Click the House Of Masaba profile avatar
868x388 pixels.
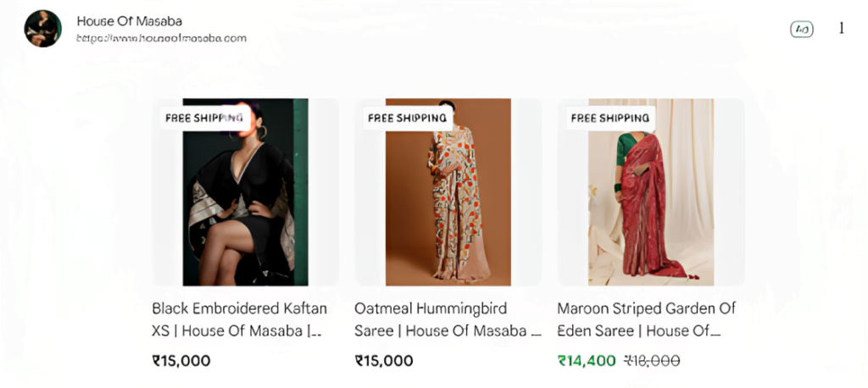tap(42, 29)
